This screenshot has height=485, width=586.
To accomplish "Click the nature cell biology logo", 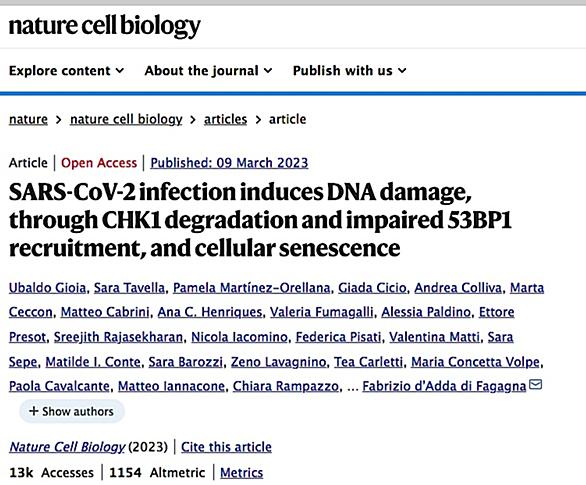I will click(x=105, y=27).
